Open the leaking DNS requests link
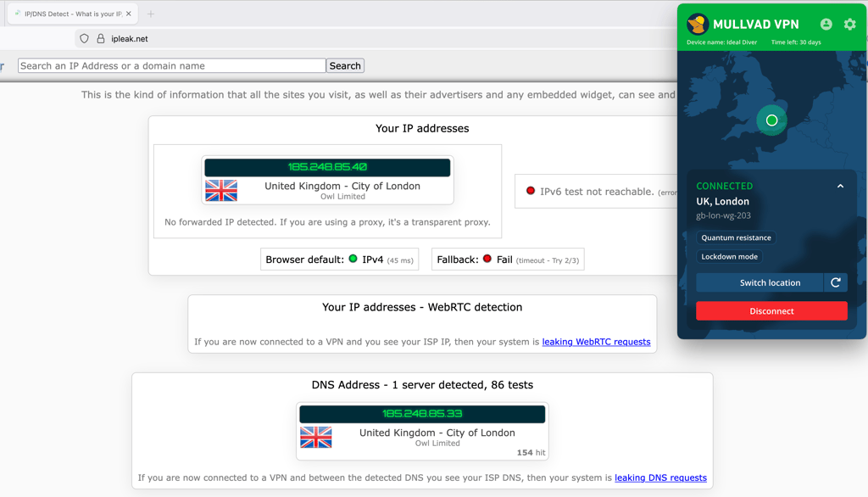868x497 pixels. click(660, 477)
